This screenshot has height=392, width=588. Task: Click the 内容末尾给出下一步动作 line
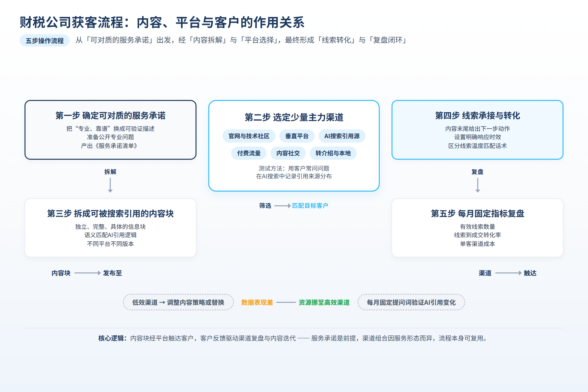[478, 128]
